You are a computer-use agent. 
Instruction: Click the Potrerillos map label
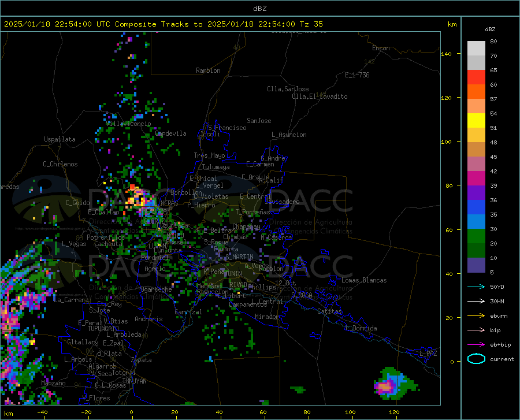point(106,237)
